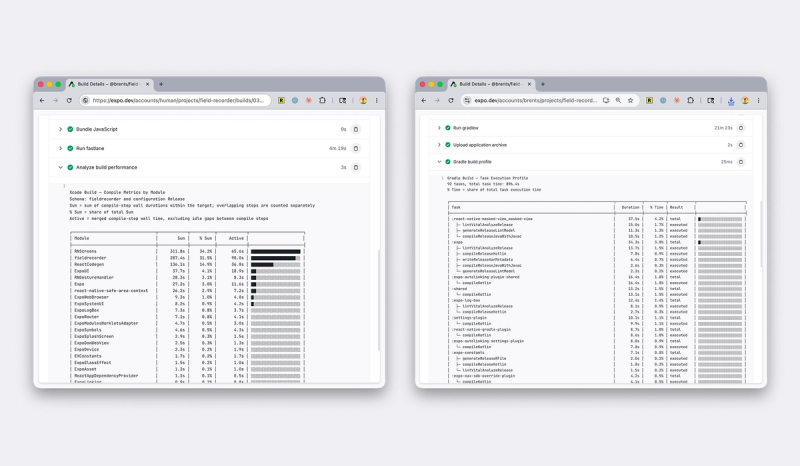Click the ExpoAsset module row
Image resolution: width=800 pixels, height=466 pixels.
point(187,369)
